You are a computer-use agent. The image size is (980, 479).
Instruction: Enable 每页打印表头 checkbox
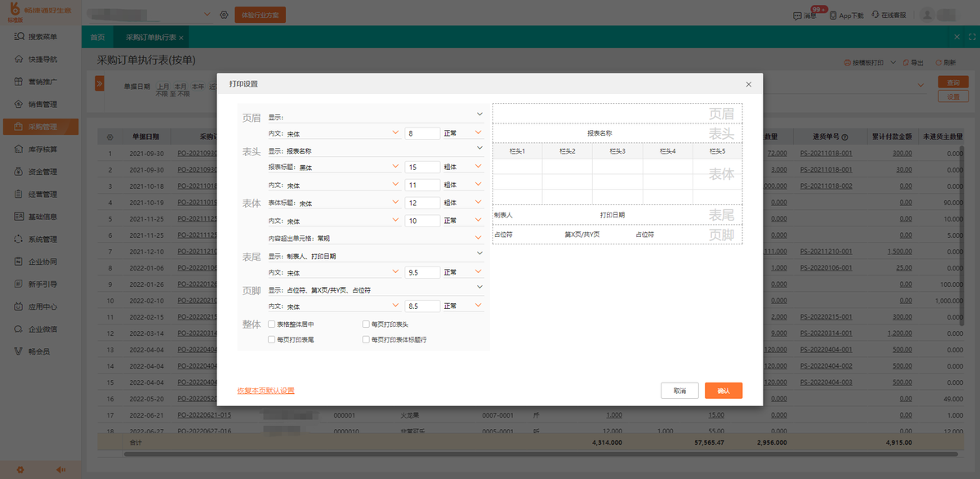tap(365, 325)
